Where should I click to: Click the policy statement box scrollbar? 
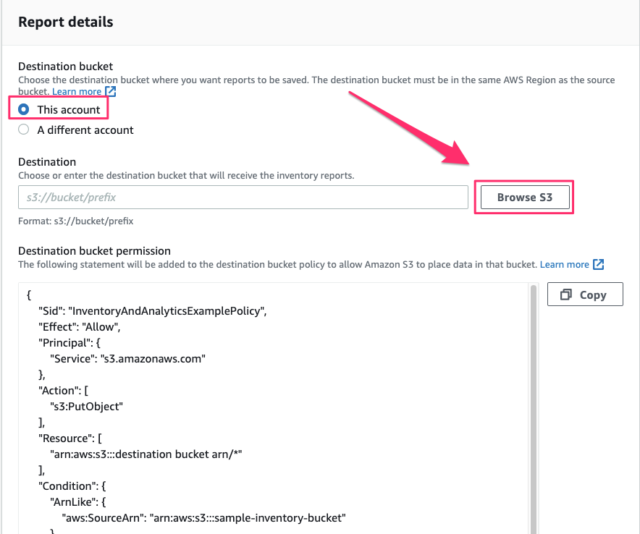pos(532,400)
